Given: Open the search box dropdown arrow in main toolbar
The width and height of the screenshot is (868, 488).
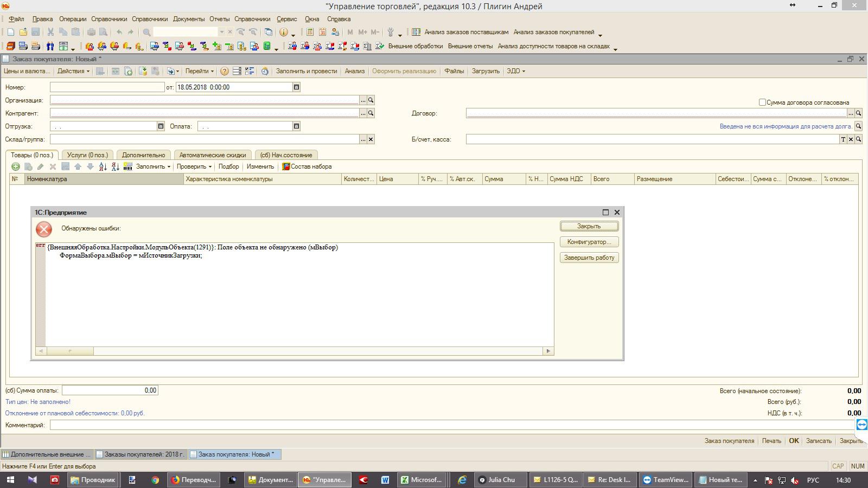Looking at the screenshot, I should [x=221, y=33].
